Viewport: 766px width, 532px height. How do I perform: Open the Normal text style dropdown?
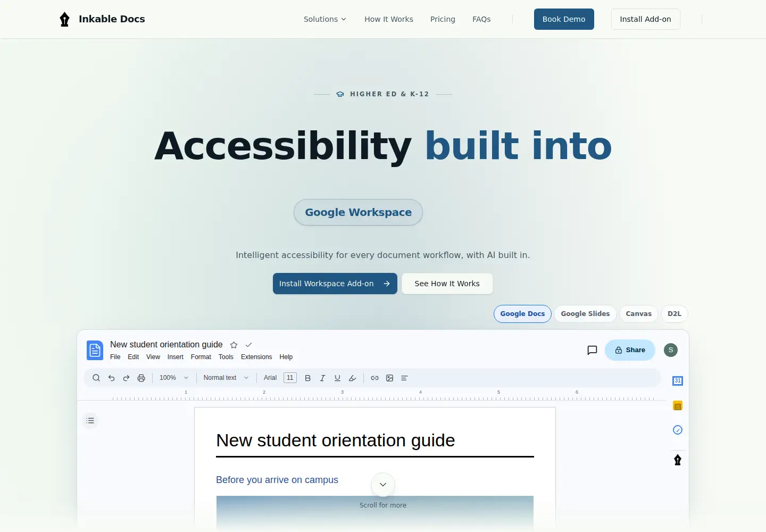[x=226, y=378]
